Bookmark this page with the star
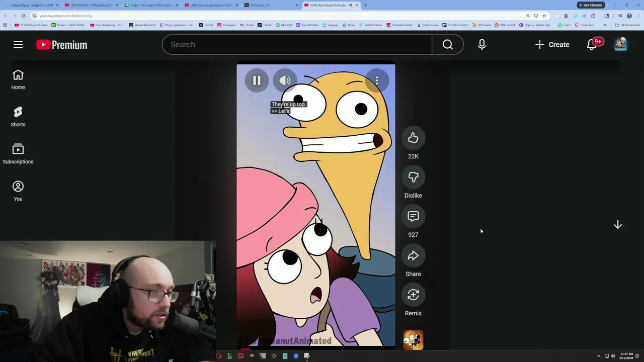The width and height of the screenshot is (644, 362). coord(544,16)
